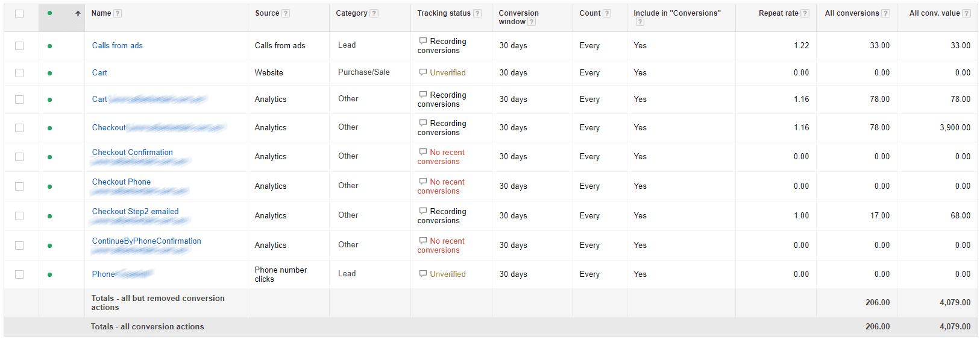Open ContinueByPhoneConfirmation conversion link

click(146, 241)
